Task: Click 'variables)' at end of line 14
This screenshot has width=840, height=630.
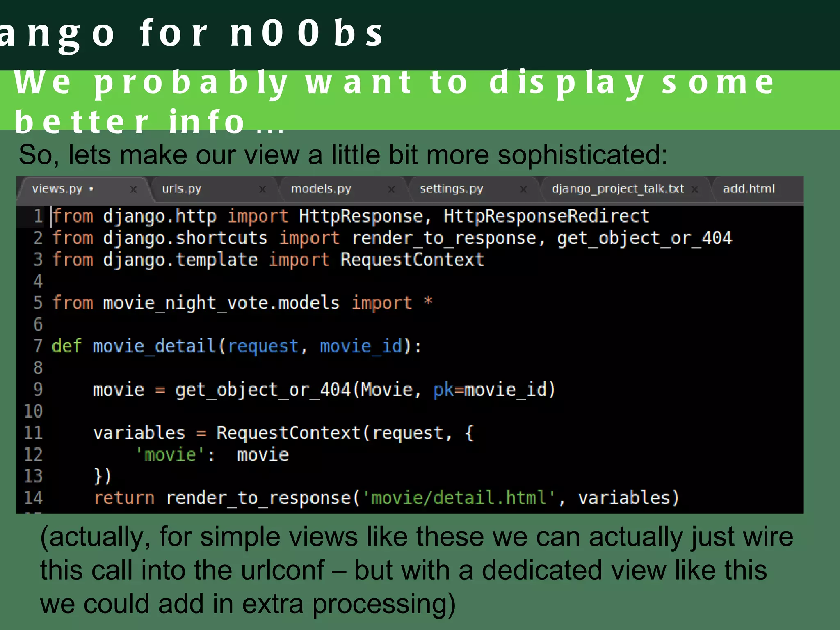Action: coord(629,498)
